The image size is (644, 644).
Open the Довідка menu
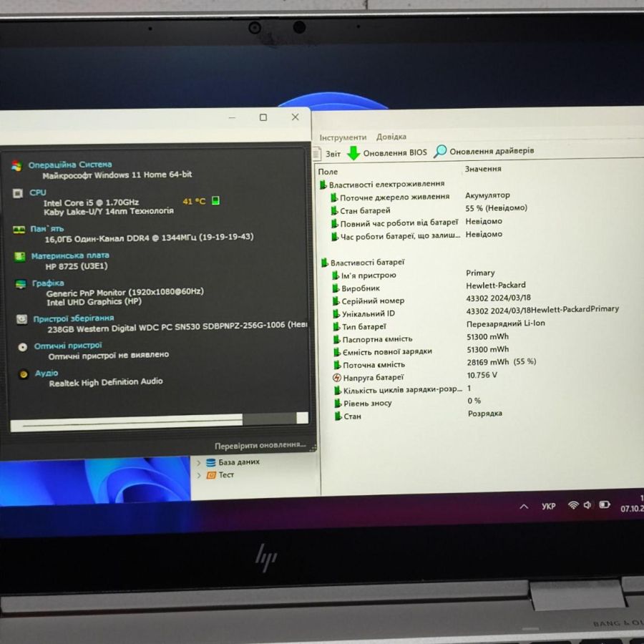click(x=391, y=137)
